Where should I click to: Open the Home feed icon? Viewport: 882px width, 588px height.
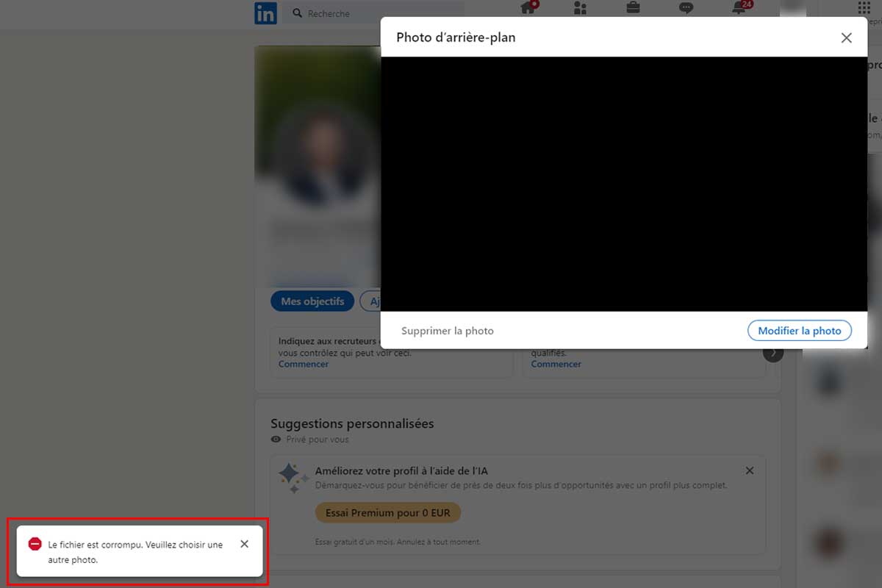coord(528,8)
